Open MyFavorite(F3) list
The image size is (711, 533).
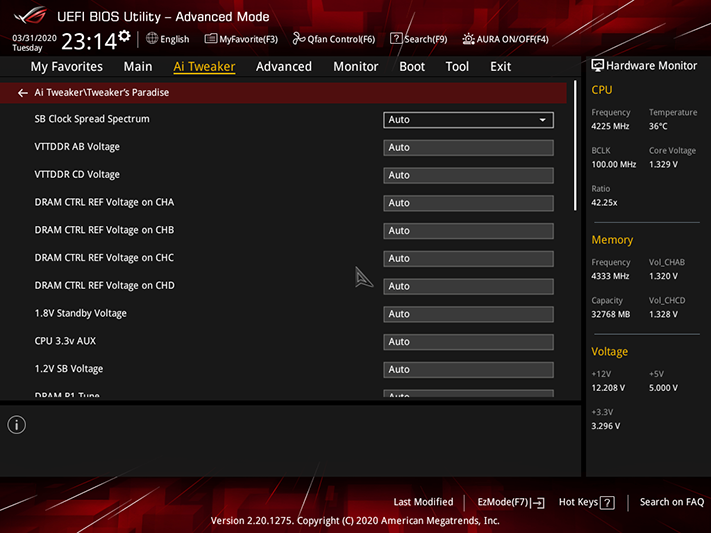(x=241, y=39)
